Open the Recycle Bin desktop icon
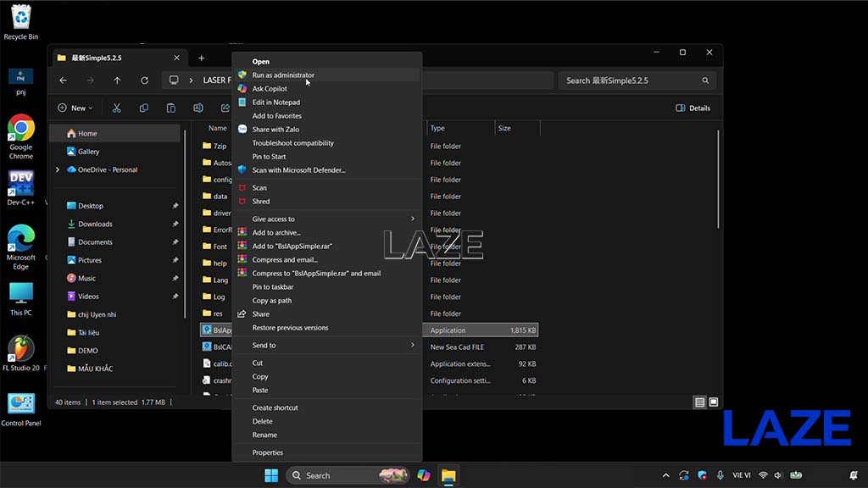 click(21, 22)
